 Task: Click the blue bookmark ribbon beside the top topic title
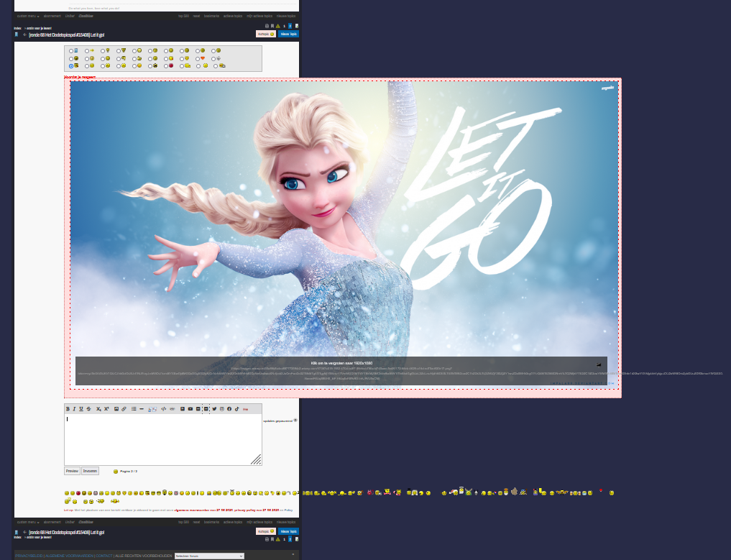pyautogui.click(x=17, y=34)
